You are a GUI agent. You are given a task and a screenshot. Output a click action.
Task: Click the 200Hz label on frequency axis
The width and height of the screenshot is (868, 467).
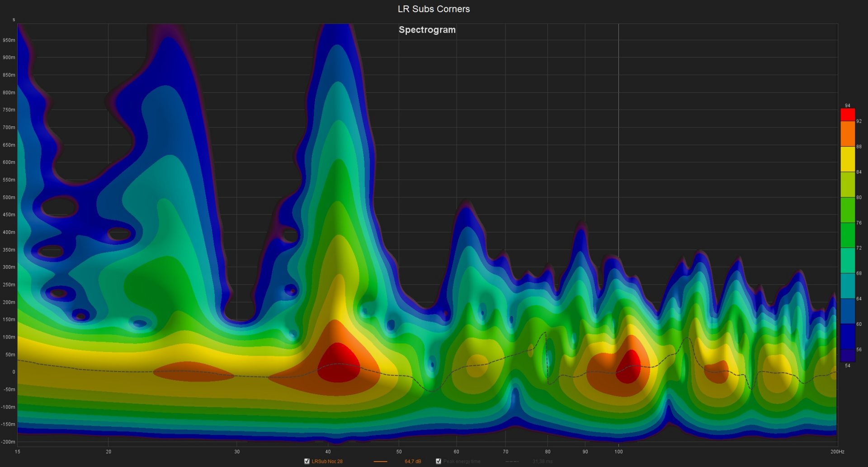[837, 452]
